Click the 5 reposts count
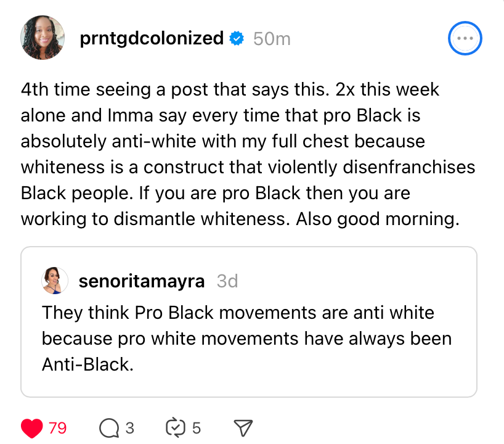 tap(197, 428)
